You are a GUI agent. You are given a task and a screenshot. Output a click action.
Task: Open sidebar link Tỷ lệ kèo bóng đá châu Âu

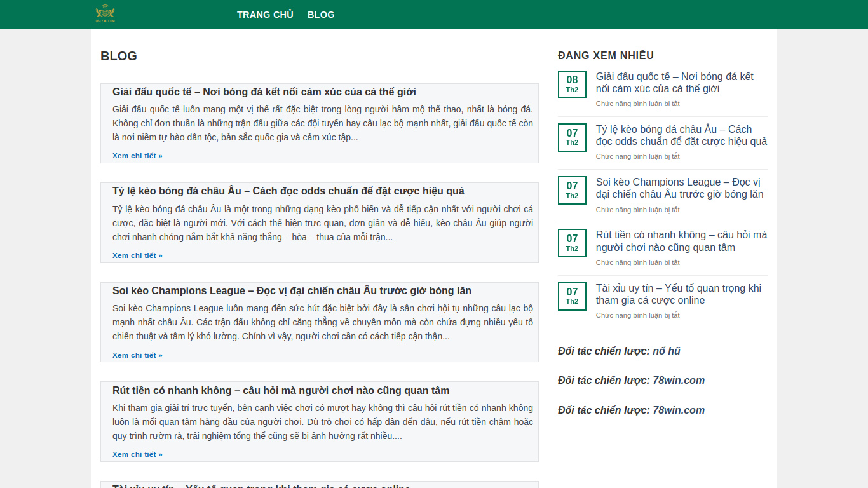pos(681,135)
